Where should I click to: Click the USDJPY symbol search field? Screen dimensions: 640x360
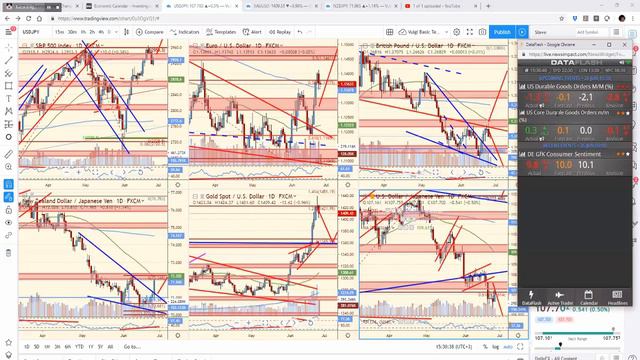click(36, 32)
